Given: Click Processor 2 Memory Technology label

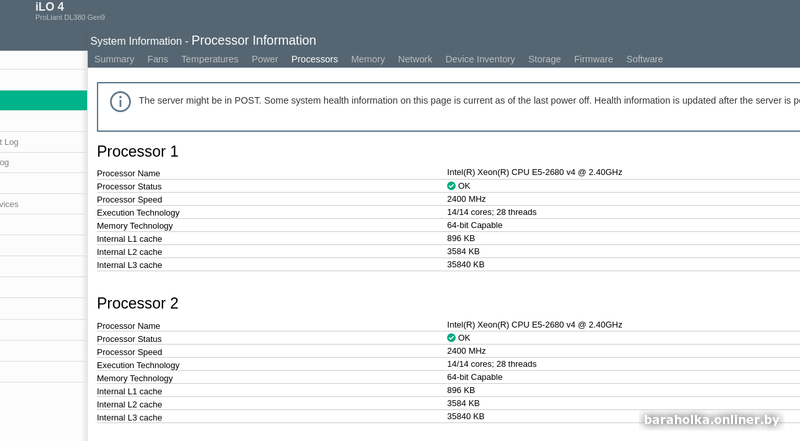Looking at the screenshot, I should pos(135,378).
